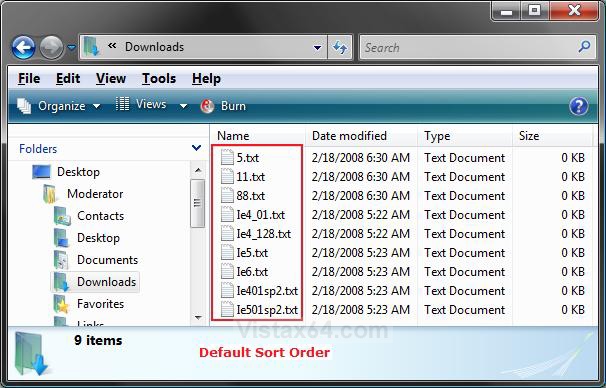Click the folder tree scroll down arrow

[198, 318]
